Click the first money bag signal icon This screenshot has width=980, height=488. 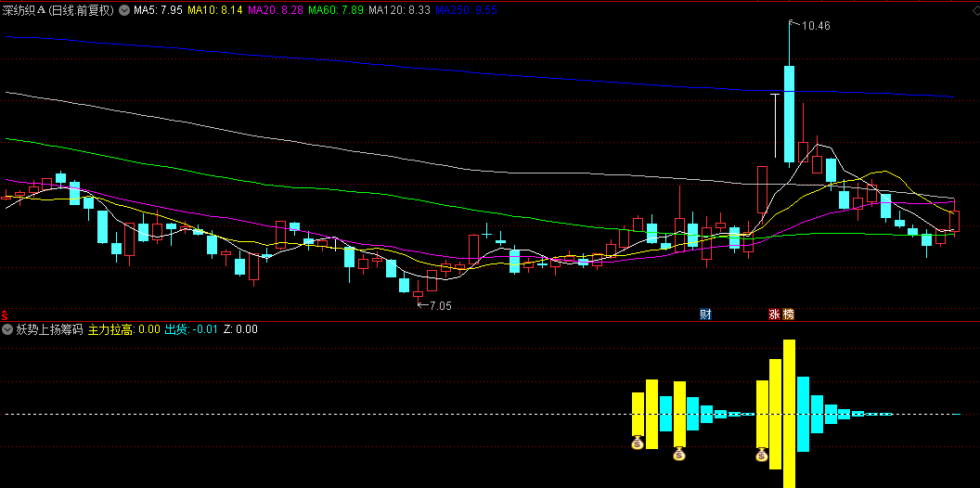[x=638, y=443]
